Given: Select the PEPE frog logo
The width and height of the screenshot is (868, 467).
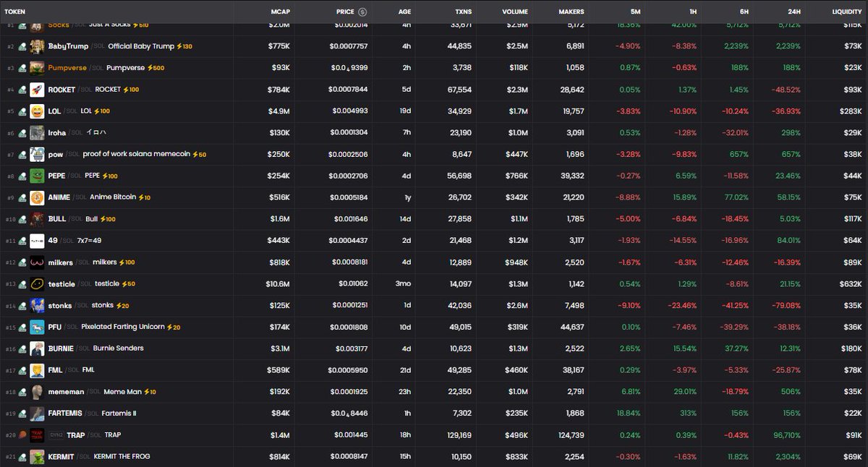Looking at the screenshot, I should (x=37, y=176).
